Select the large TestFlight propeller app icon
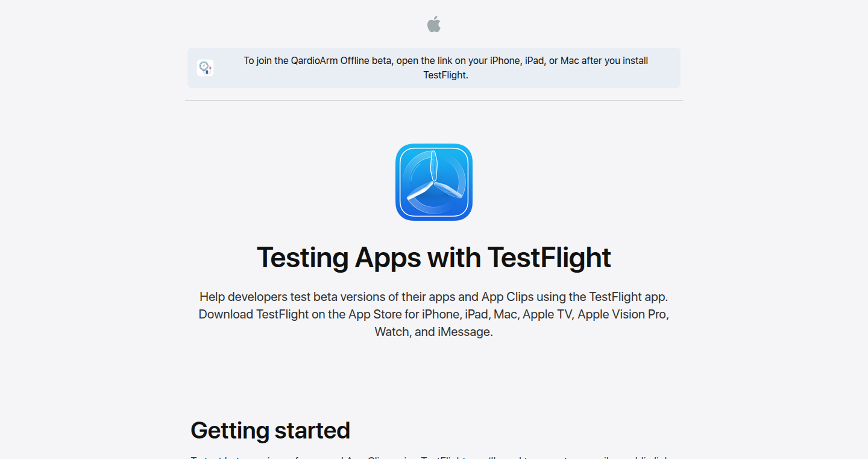Image resolution: width=868 pixels, height=459 pixels. [x=434, y=182]
